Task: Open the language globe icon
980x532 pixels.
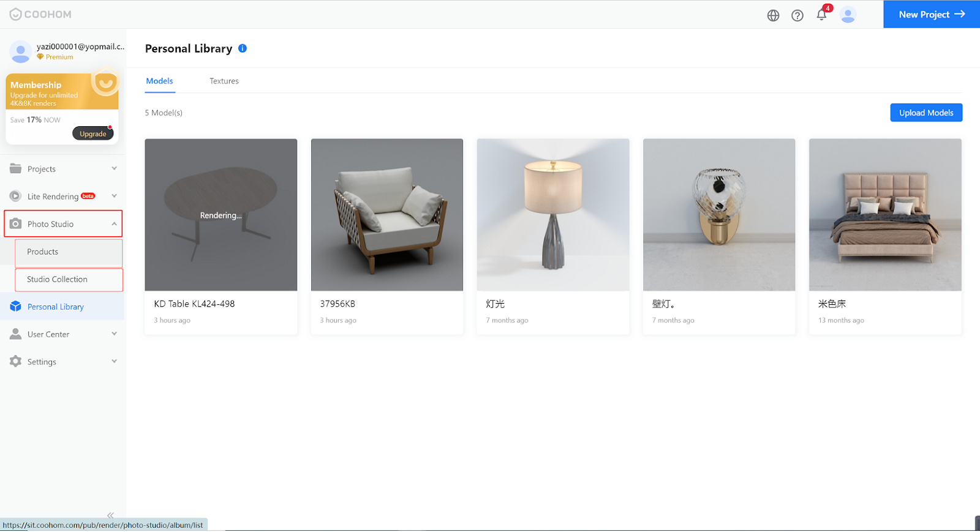Action: click(773, 15)
